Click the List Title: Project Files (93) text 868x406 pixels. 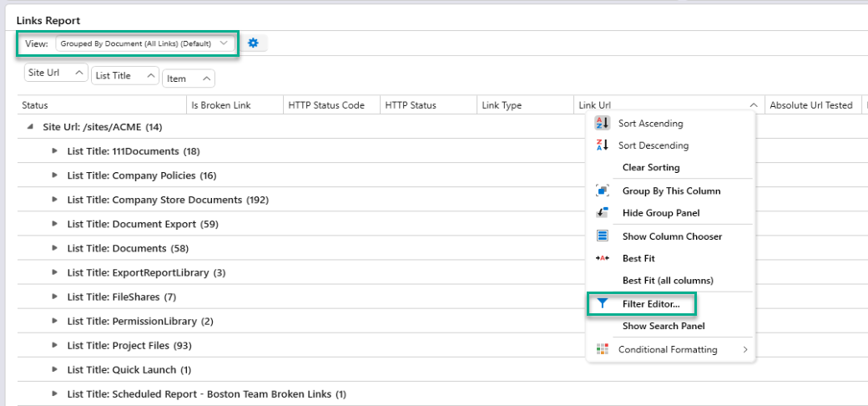pos(129,345)
